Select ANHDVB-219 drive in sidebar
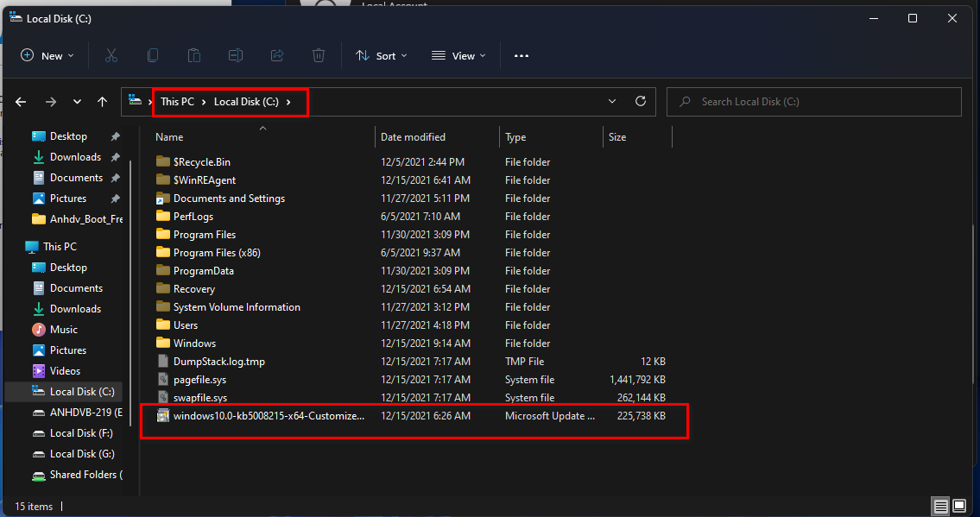 pyautogui.click(x=76, y=412)
